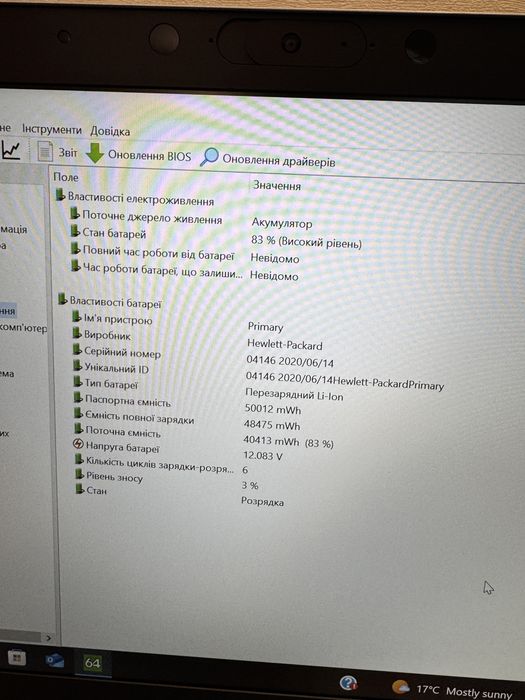Click the 50012 mWh value

coord(273,408)
